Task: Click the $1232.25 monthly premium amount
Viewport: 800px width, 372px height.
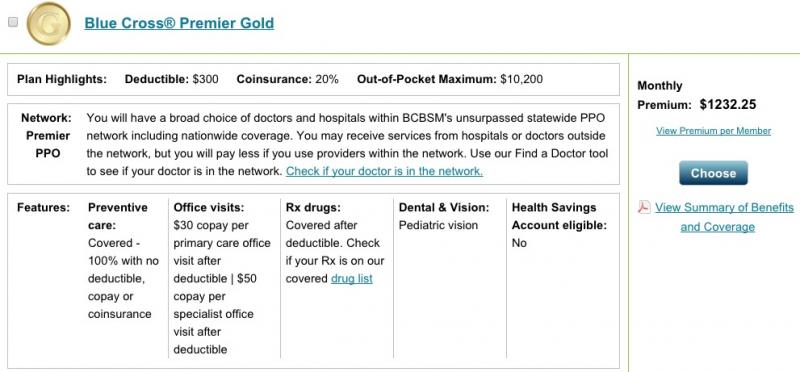Action: [728, 105]
